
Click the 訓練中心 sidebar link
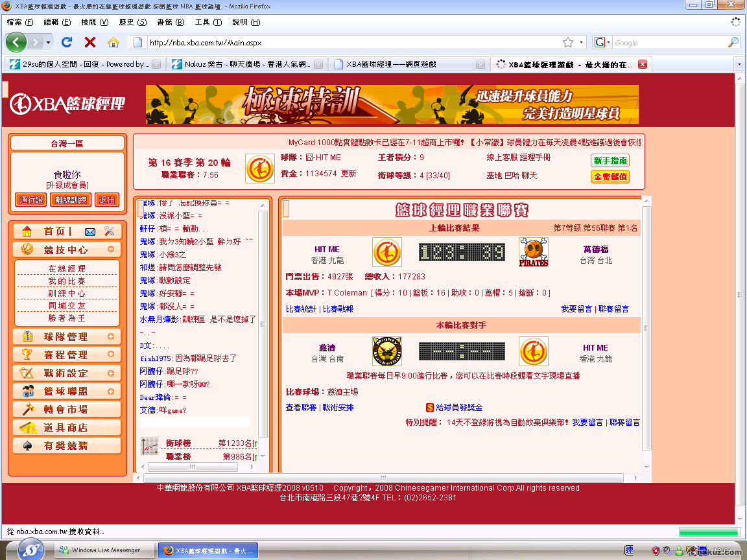pos(67,294)
